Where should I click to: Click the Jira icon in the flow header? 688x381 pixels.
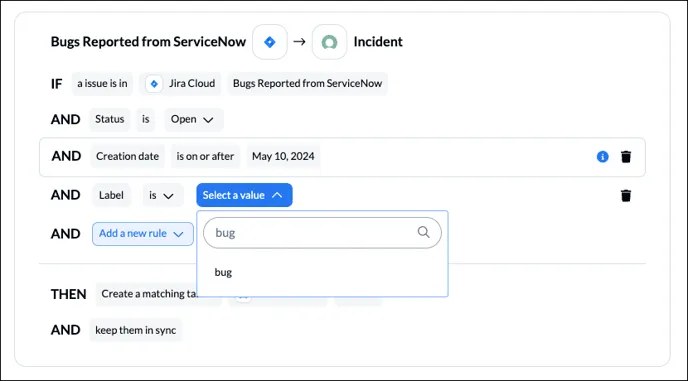tap(269, 42)
